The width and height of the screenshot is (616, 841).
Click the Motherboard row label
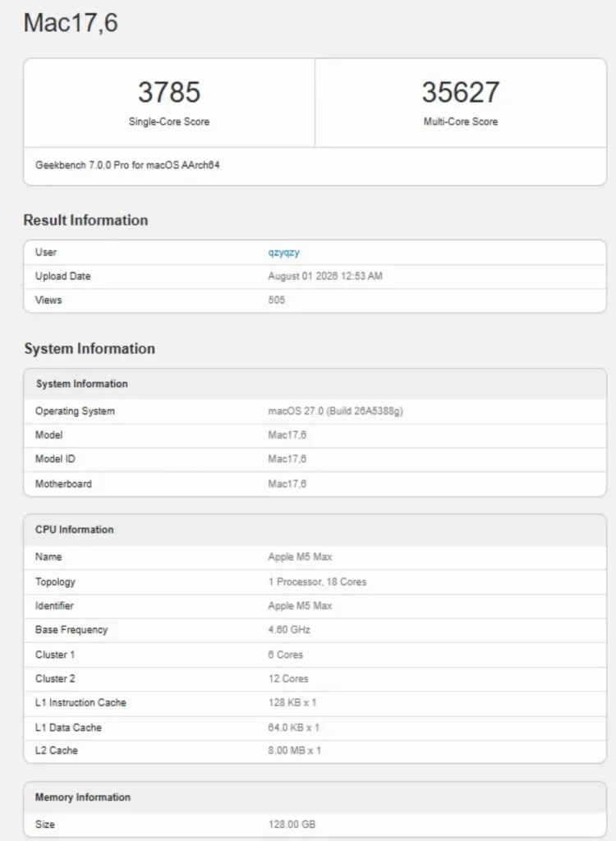click(63, 484)
